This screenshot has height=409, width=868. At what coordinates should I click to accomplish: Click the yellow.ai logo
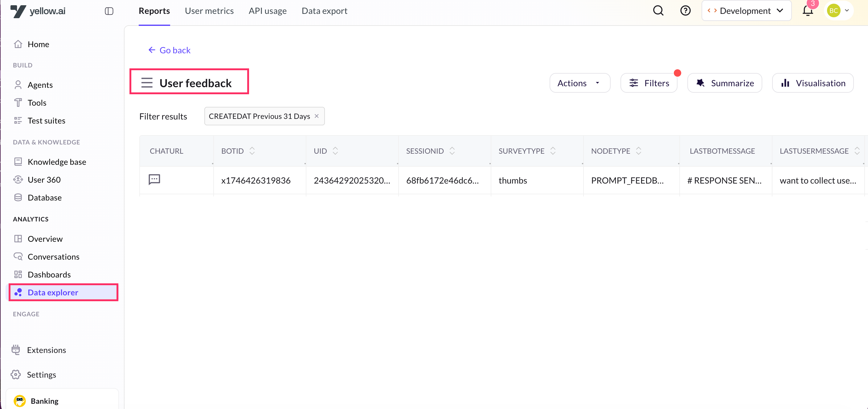[38, 11]
